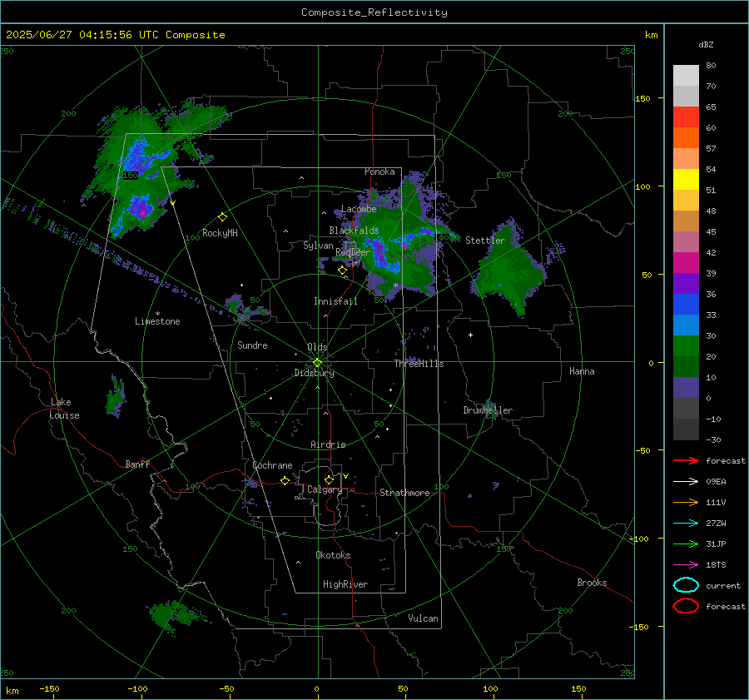This screenshot has height=700, width=749.
Task: Click the Didsbury label
Action: pos(314,373)
